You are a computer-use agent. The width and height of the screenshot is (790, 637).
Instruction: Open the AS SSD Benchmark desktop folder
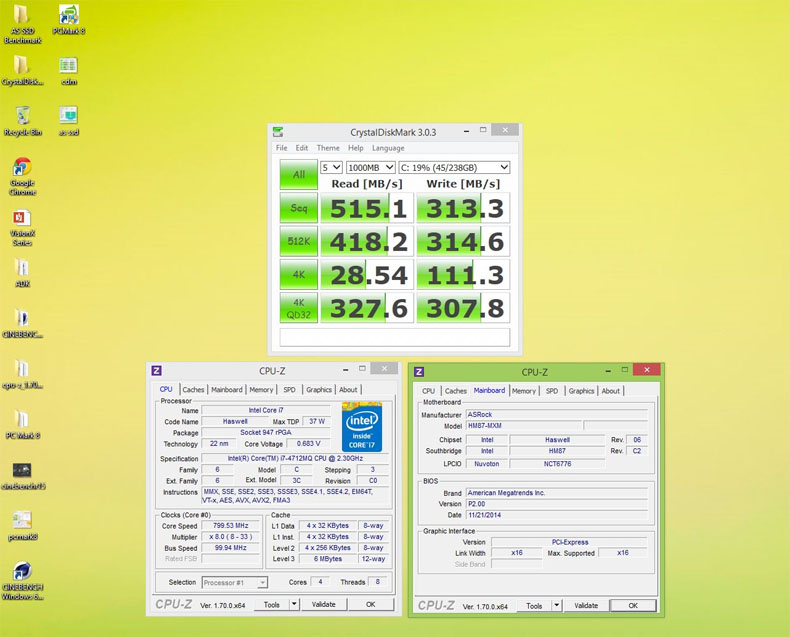click(x=22, y=17)
